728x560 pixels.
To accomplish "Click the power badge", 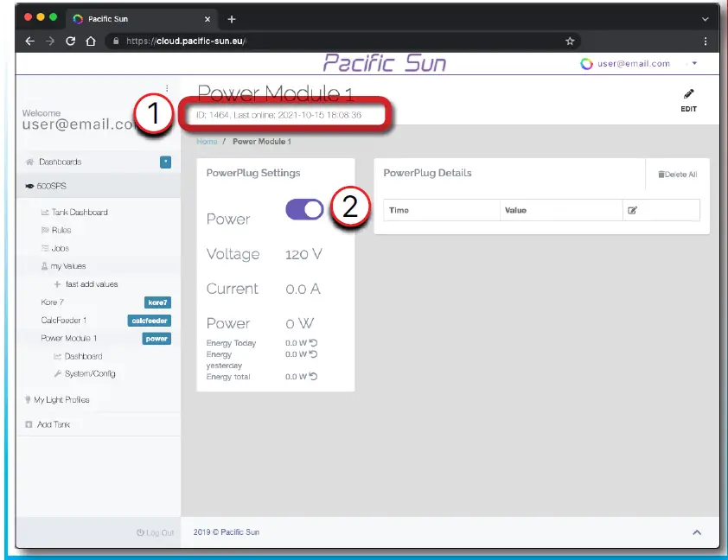I will pos(156,339).
